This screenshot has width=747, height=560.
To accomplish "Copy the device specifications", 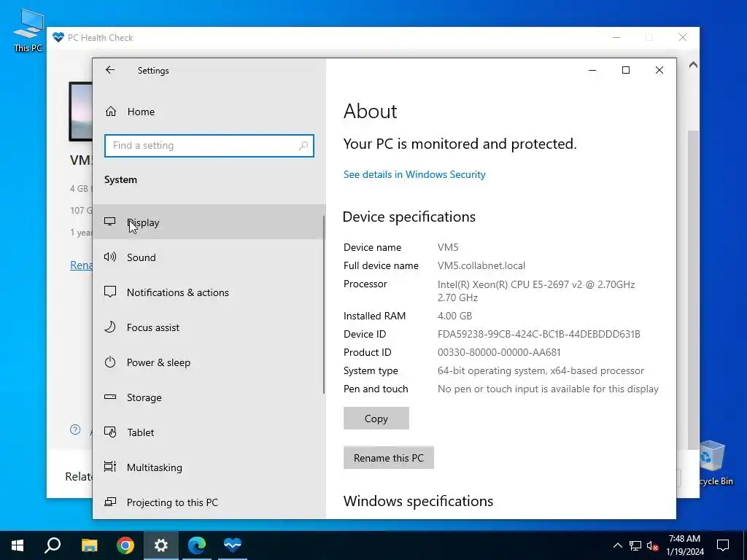I will coord(376,418).
